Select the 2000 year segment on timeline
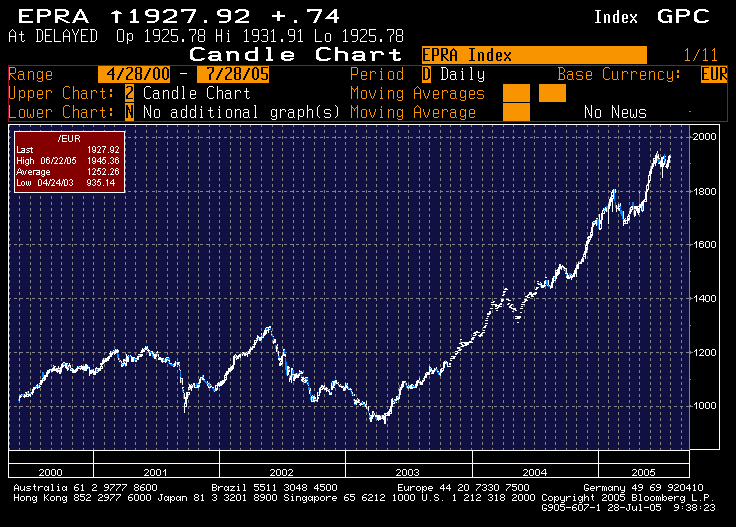The width and height of the screenshot is (736, 527). click(51, 471)
